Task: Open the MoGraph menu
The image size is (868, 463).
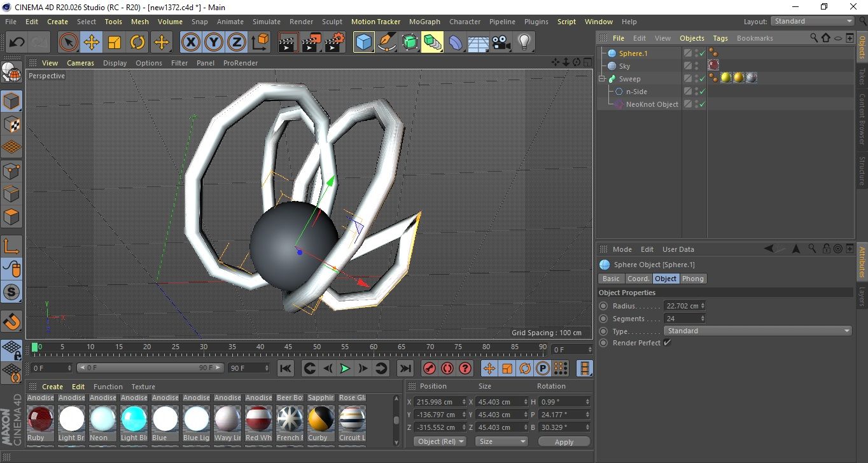Action: pyautogui.click(x=424, y=22)
